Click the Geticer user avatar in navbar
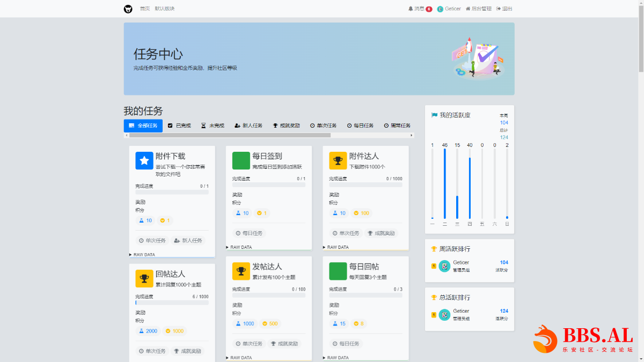The width and height of the screenshot is (644, 362). point(440,9)
